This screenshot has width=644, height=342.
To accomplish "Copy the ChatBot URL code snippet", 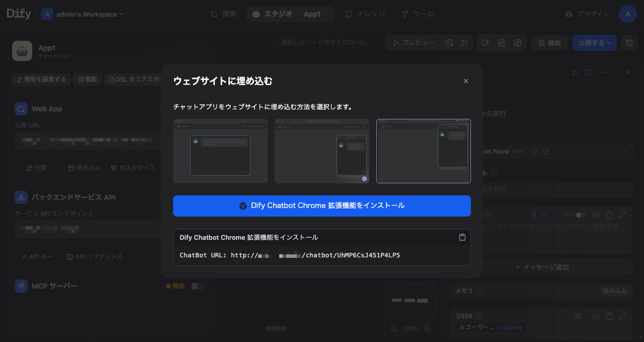I will tap(462, 237).
